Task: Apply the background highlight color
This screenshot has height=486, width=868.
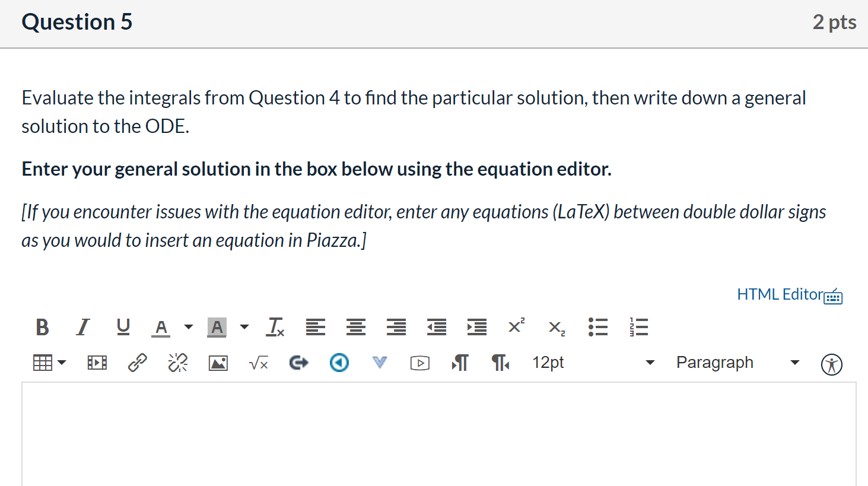Action: point(217,327)
